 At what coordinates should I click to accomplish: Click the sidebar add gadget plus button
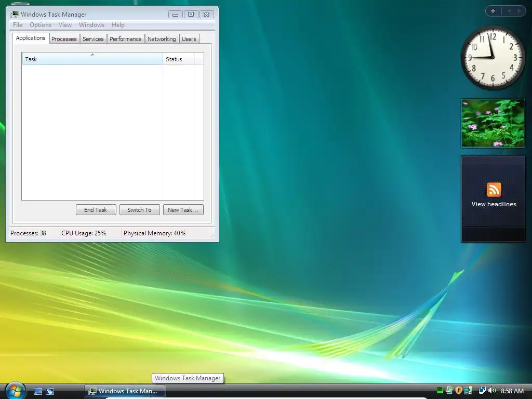point(493,11)
